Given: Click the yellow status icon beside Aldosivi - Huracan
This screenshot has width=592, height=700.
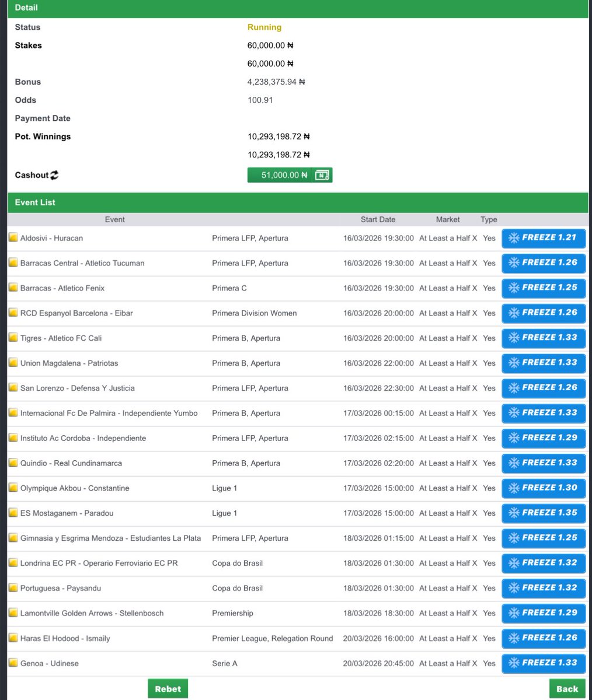Looking at the screenshot, I should pos(13,238).
